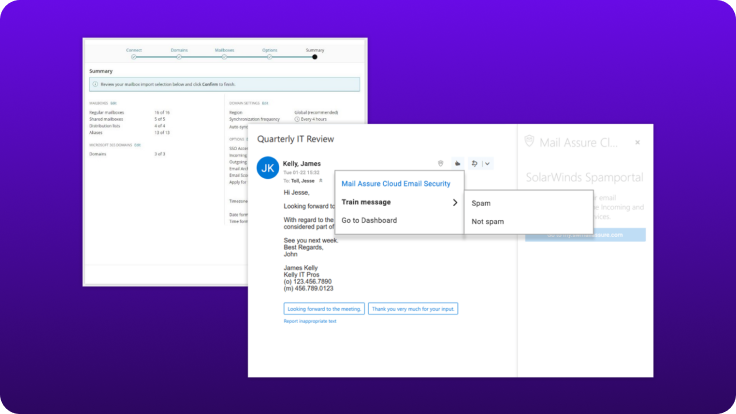Close the Mail Assure side panel

(x=637, y=142)
